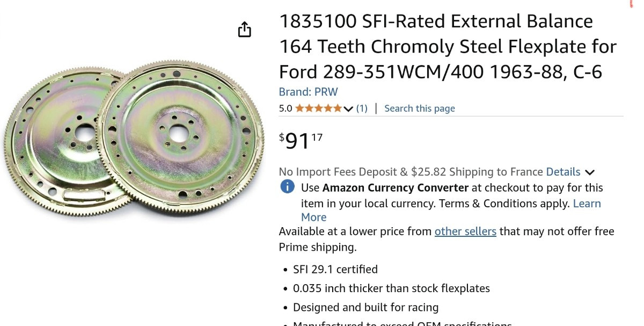644x326 pixels.
Task: Open the shipping Details link
Action: [x=563, y=172]
